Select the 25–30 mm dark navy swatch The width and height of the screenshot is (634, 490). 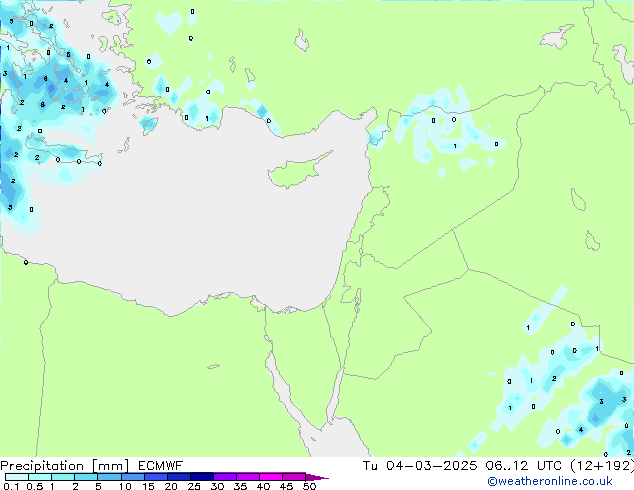202,477
